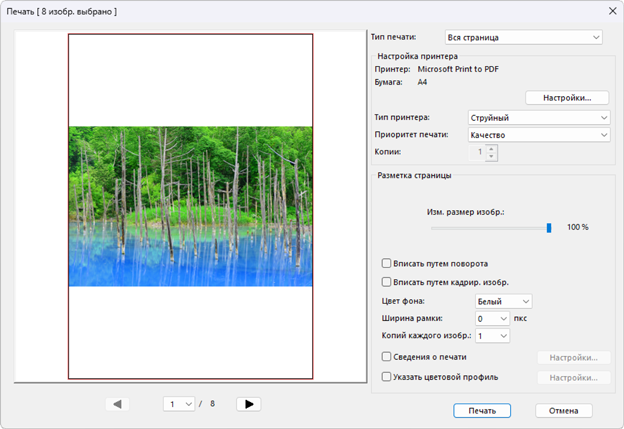Open Копий каждого изобр. dropdown

(x=492, y=336)
